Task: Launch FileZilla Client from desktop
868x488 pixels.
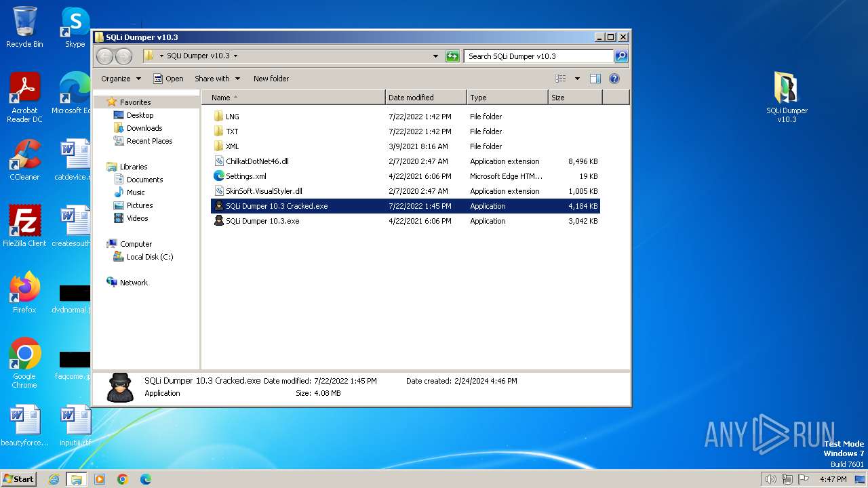Action: pos(24,226)
